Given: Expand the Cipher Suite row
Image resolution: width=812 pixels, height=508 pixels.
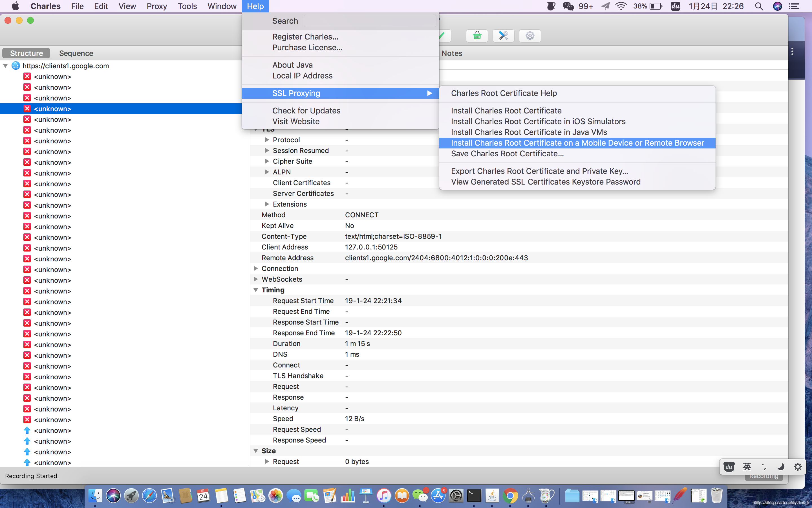Looking at the screenshot, I should (x=267, y=161).
